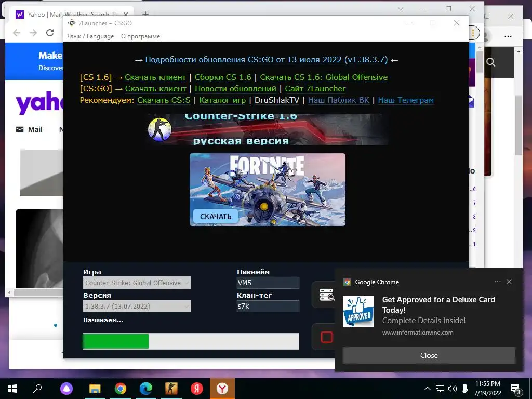Click the Counter-Strike 1.6 русская версия banner
This screenshot has width=532, height=399.
coord(268,129)
